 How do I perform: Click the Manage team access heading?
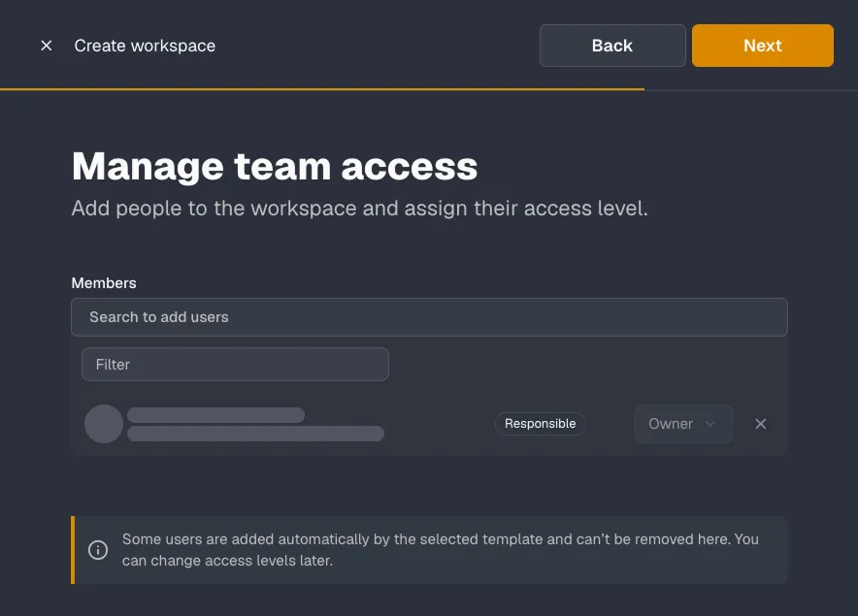coord(275,166)
